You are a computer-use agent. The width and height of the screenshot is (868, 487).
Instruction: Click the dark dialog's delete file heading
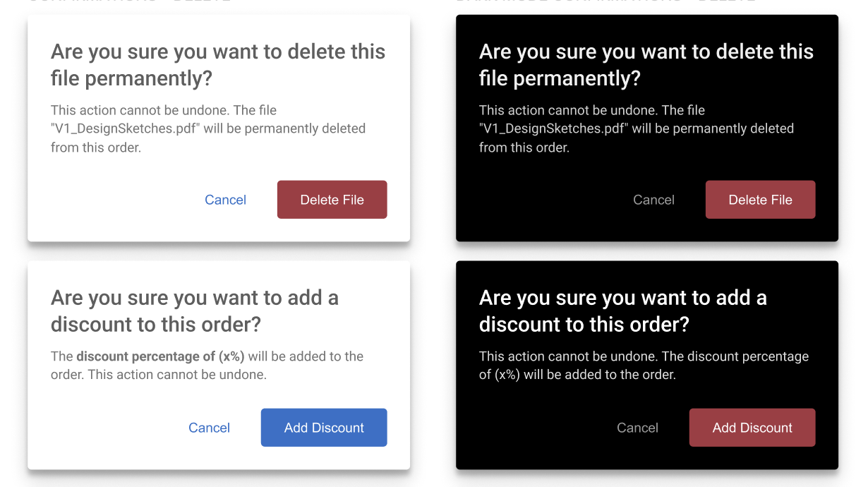(646, 65)
